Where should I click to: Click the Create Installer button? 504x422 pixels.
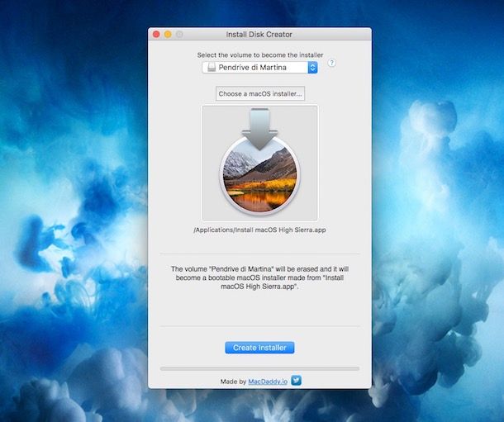pyautogui.click(x=259, y=348)
